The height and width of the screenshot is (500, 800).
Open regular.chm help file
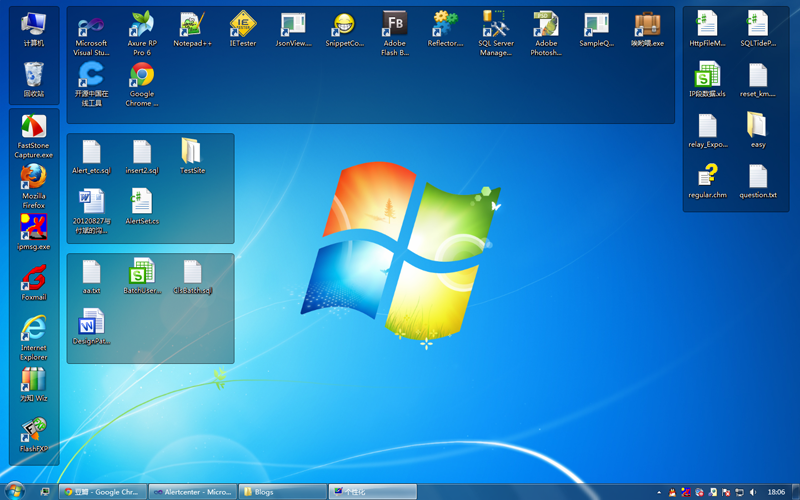click(x=708, y=181)
